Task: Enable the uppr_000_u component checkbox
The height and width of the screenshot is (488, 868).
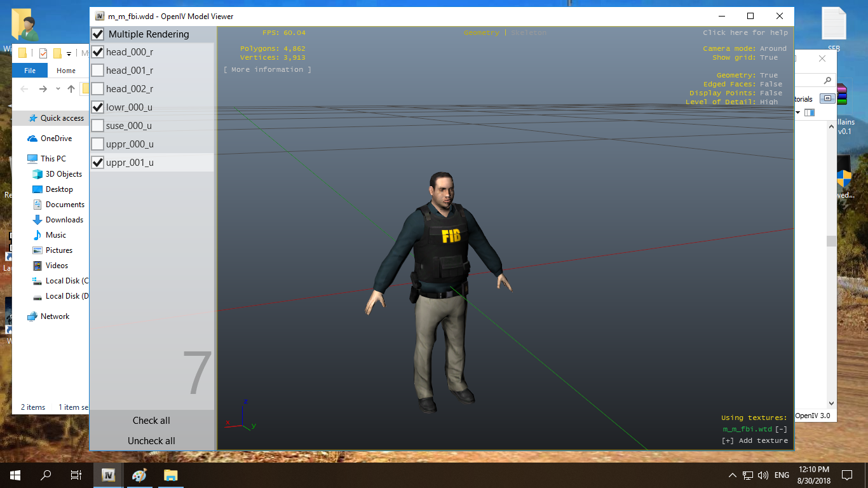Action: pyautogui.click(x=98, y=144)
